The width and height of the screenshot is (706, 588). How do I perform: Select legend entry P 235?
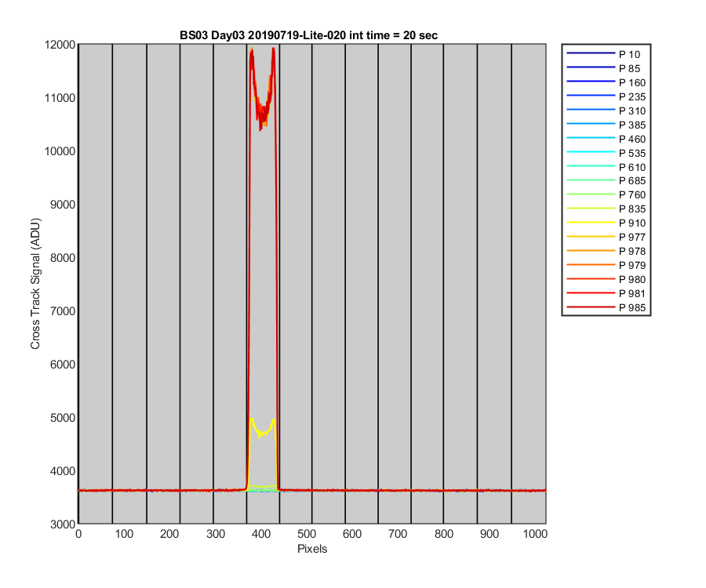(x=606, y=96)
